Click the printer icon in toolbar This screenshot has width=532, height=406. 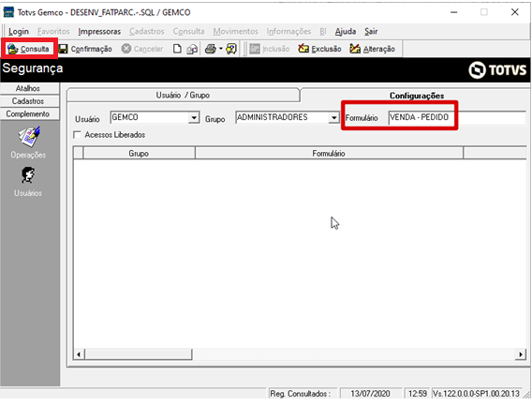coord(211,49)
